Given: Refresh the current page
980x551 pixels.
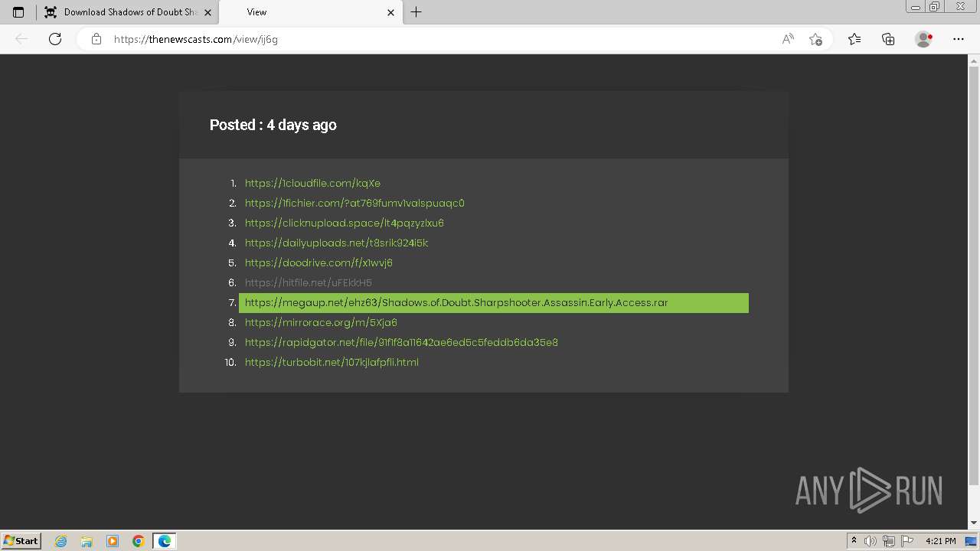Looking at the screenshot, I should coord(55,39).
